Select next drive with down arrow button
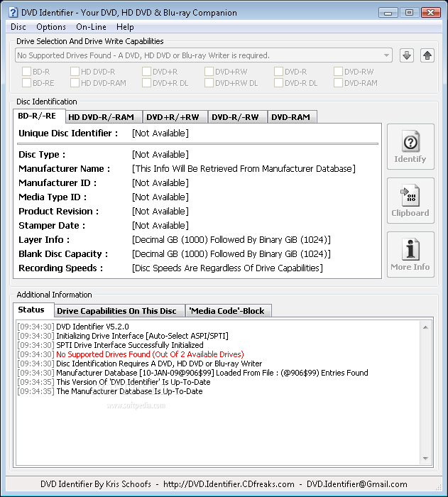This screenshot has width=448, height=497. (407, 56)
